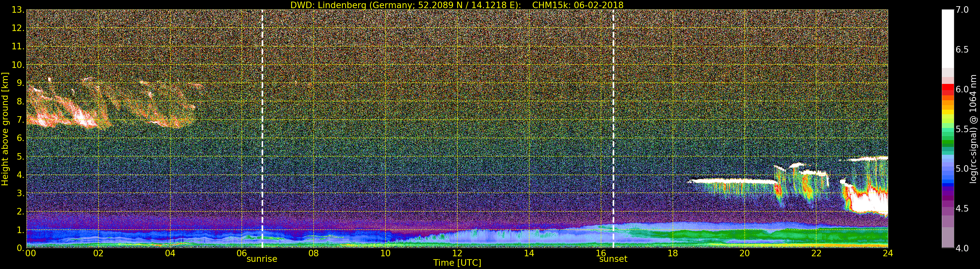The width and height of the screenshot is (980, 269).
Task: Click the height axis tick label 11
Action: [x=18, y=47]
